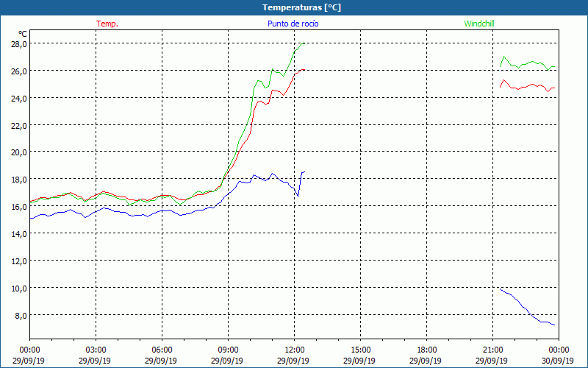The height and width of the screenshot is (368, 588).
Task: Click the green Windchill peak at 28 degrees
Action: (303, 43)
